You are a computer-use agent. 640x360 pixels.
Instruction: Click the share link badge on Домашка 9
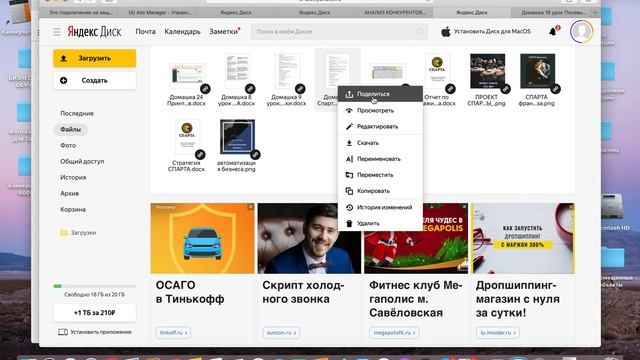[300, 89]
